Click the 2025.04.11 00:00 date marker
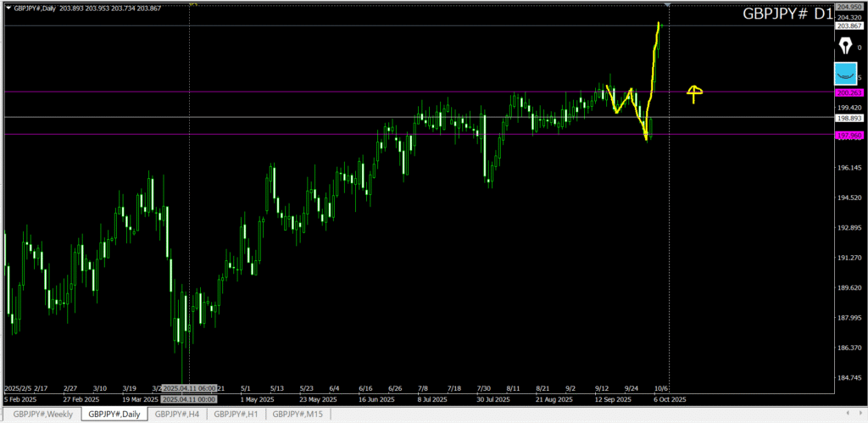This screenshot has height=423, width=868. coord(189,398)
